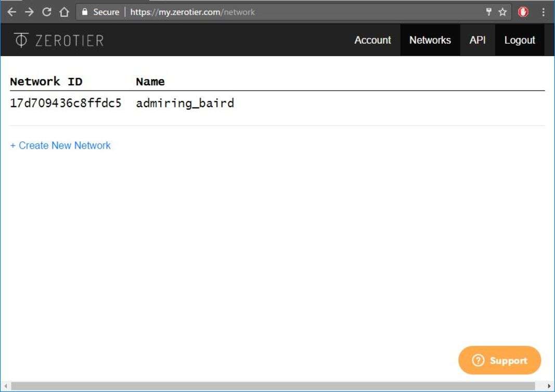The width and height of the screenshot is (555, 392).
Task: Open the Account page
Action: coord(372,40)
